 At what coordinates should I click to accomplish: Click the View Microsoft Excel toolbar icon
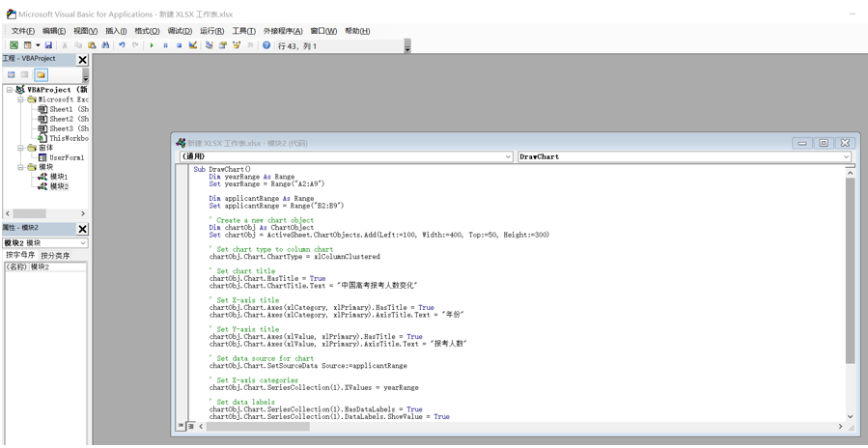(x=14, y=45)
